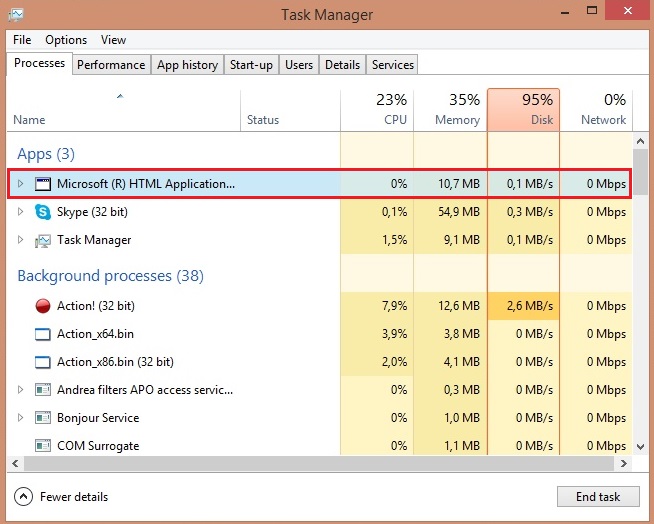Expand the Microsoft (R) HTML Application row

(x=20, y=184)
